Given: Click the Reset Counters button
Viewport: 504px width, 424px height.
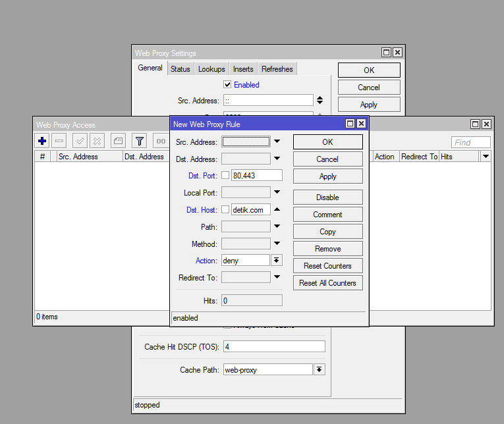Looking at the screenshot, I should [x=328, y=265].
